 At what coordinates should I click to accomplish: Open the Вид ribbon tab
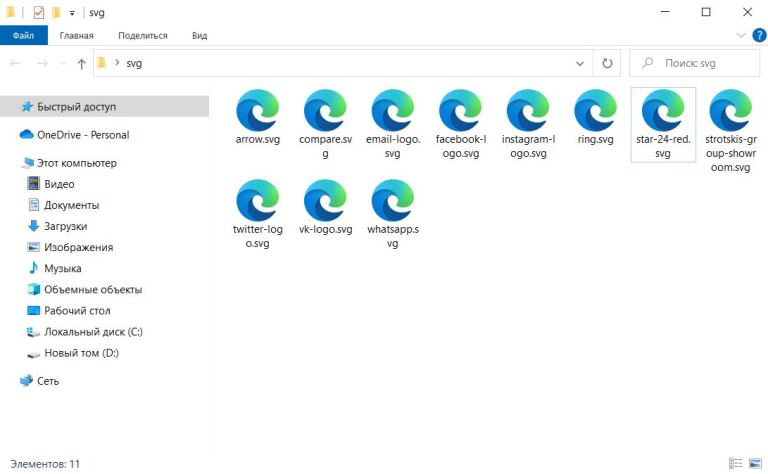(x=199, y=35)
